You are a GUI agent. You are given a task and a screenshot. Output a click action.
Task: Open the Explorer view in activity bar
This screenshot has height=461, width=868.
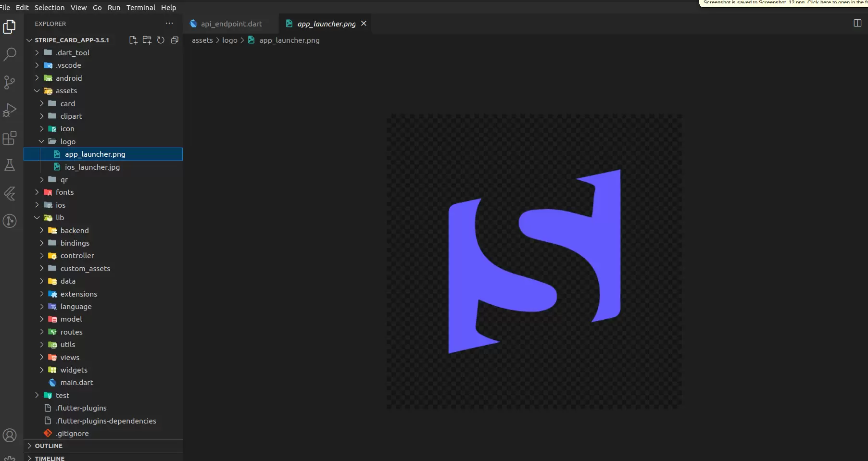tap(10, 26)
